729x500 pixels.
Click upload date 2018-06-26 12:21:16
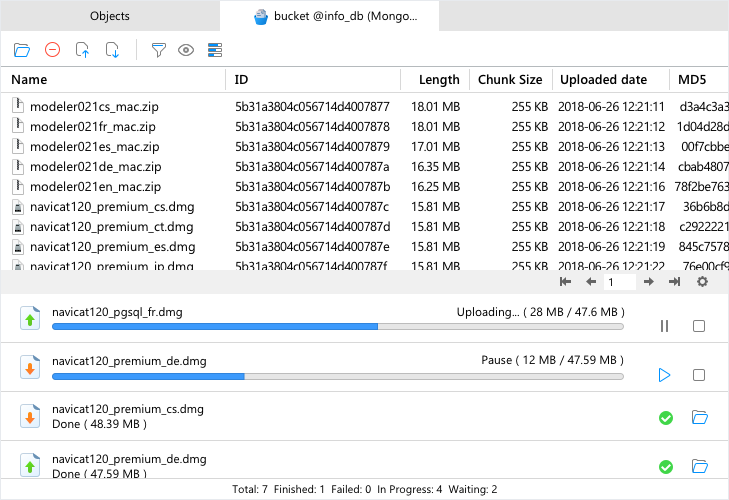click(611, 187)
